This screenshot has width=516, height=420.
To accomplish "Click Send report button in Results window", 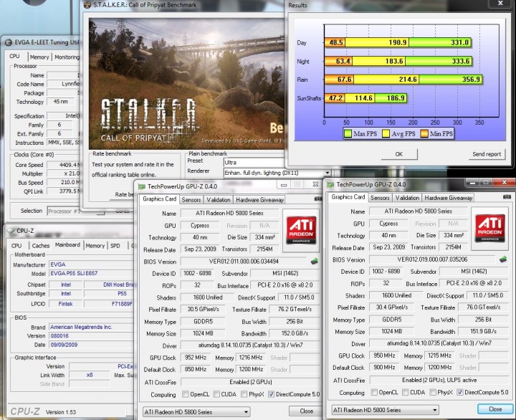I will click(487, 154).
